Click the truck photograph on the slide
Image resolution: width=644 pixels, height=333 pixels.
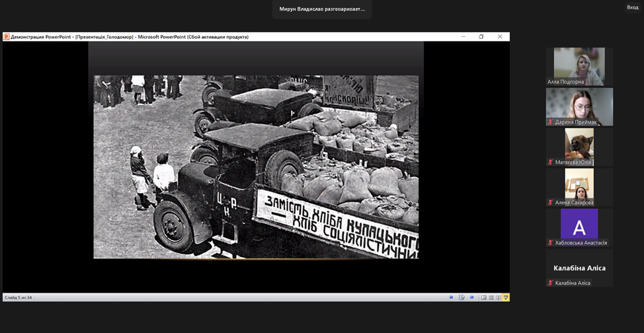pyautogui.click(x=256, y=166)
